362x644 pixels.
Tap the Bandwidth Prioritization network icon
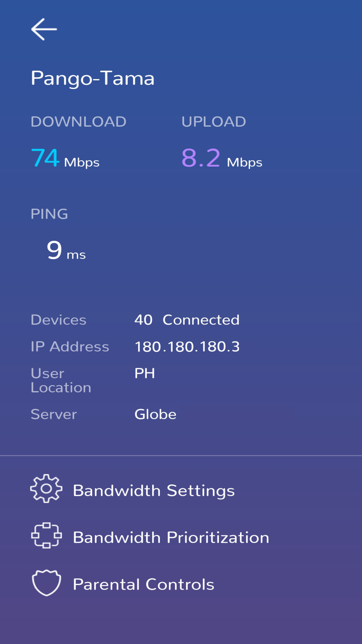46,535
